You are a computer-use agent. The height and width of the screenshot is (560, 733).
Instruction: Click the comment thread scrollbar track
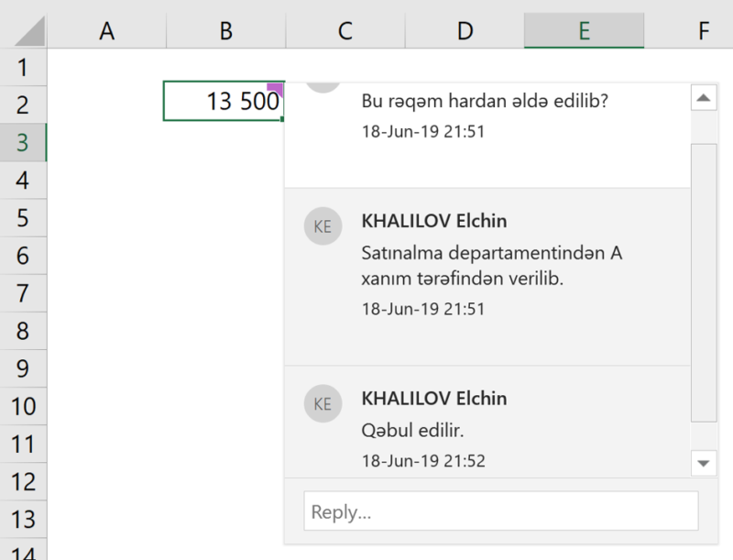tap(705, 275)
